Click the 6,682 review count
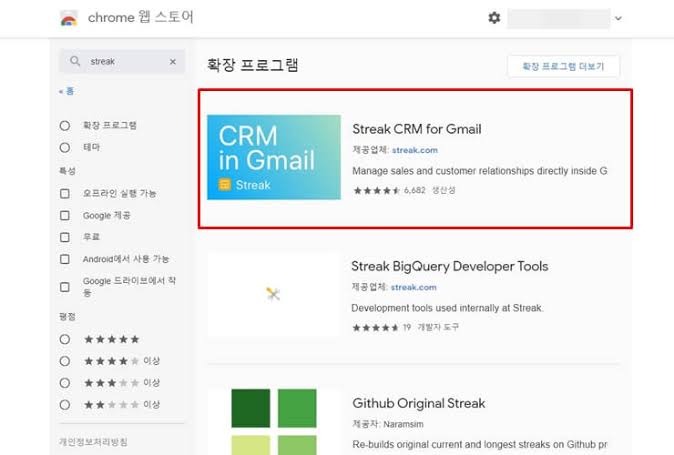Image resolution: width=674 pixels, height=455 pixels. pyautogui.click(x=414, y=190)
